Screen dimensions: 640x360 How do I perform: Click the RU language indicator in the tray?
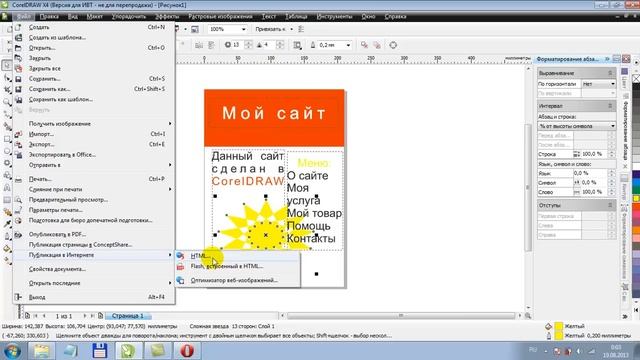pos(533,350)
